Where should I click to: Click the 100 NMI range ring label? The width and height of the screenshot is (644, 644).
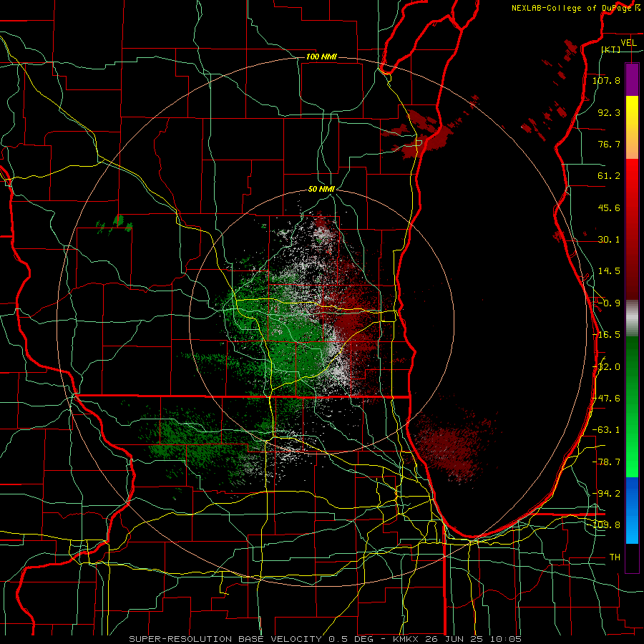pos(321,57)
